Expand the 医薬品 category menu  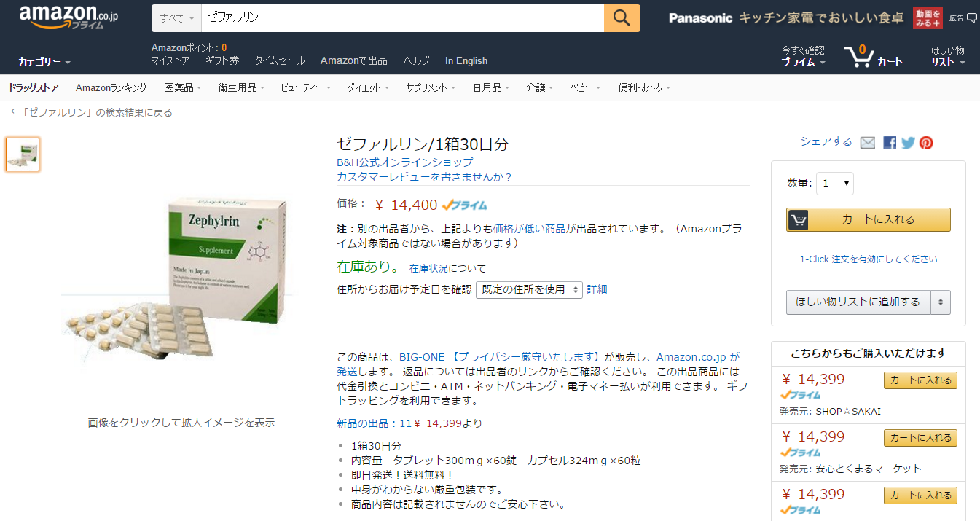coord(182,87)
